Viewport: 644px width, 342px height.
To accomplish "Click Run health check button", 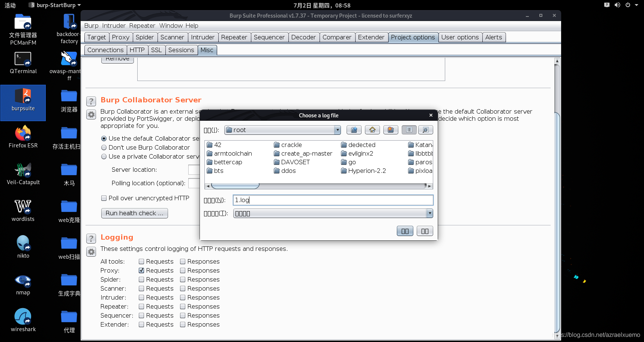I will tap(134, 213).
